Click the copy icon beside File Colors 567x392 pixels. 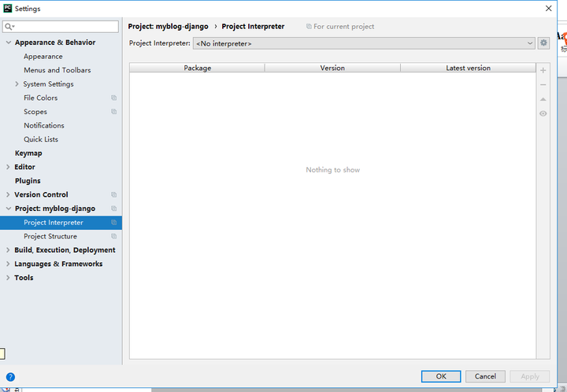[x=114, y=98]
